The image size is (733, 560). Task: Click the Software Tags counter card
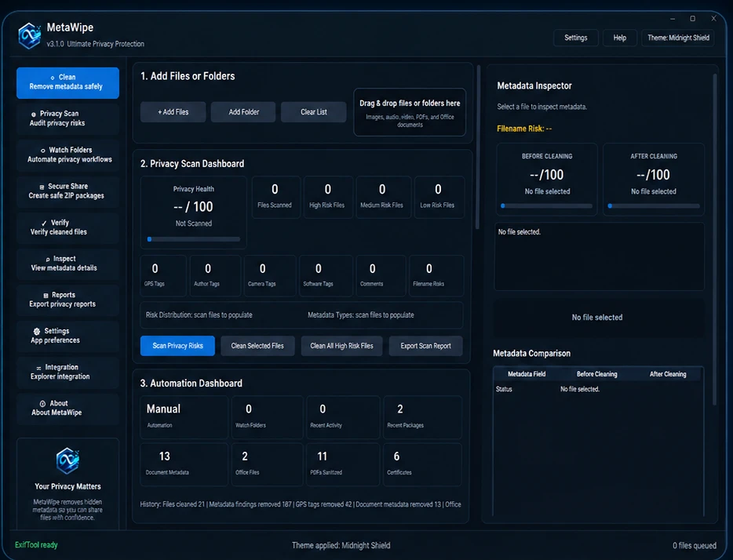point(326,275)
